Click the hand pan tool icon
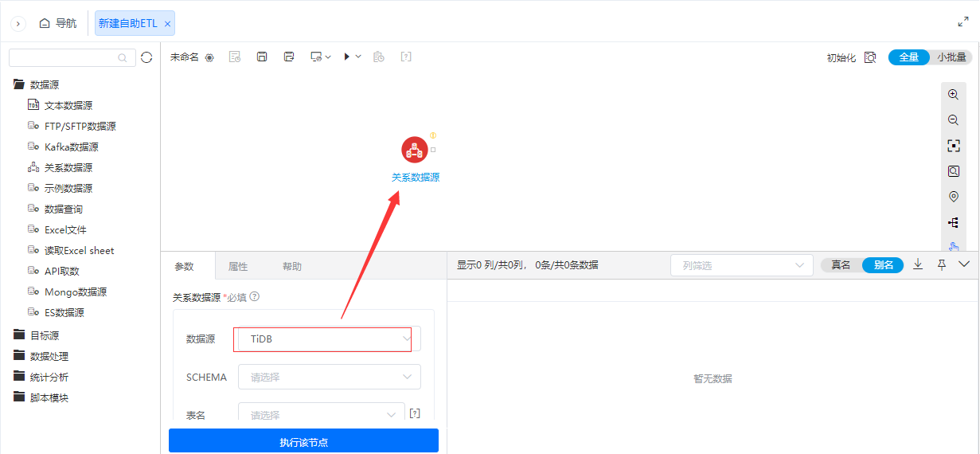The image size is (980, 454). click(953, 247)
